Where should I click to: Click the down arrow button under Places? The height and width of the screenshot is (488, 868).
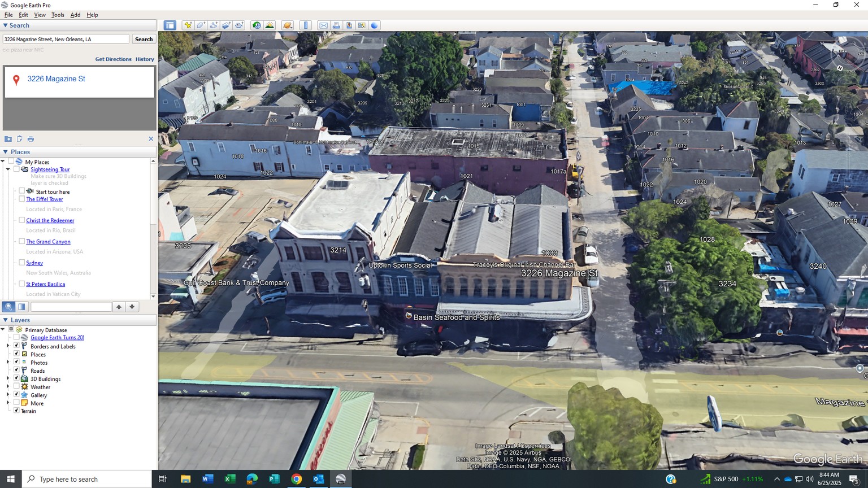[x=132, y=307]
